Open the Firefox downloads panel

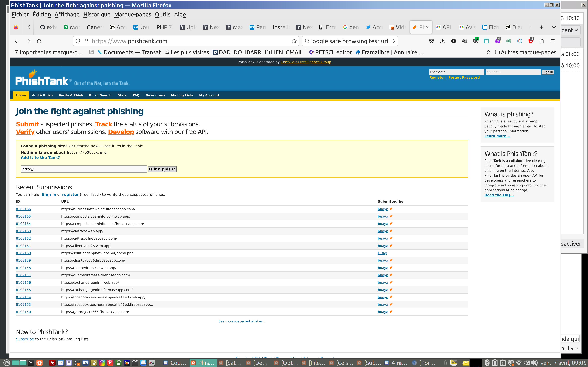pyautogui.click(x=442, y=41)
